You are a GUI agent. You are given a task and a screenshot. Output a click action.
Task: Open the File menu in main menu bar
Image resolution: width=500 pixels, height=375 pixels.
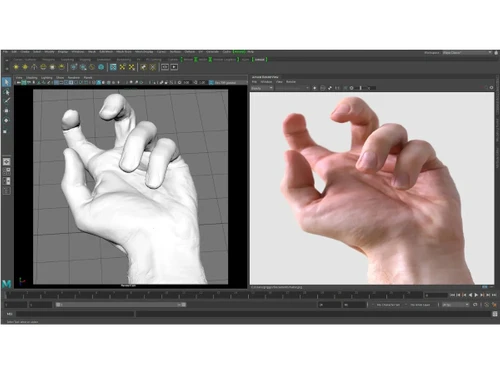[x=5, y=52]
